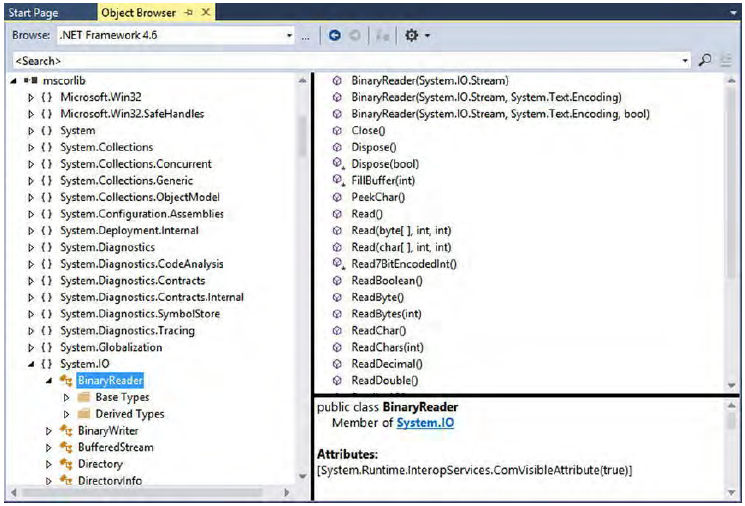Click the method icon beside ReadDouble()
The image size is (745, 506).
click(x=337, y=380)
